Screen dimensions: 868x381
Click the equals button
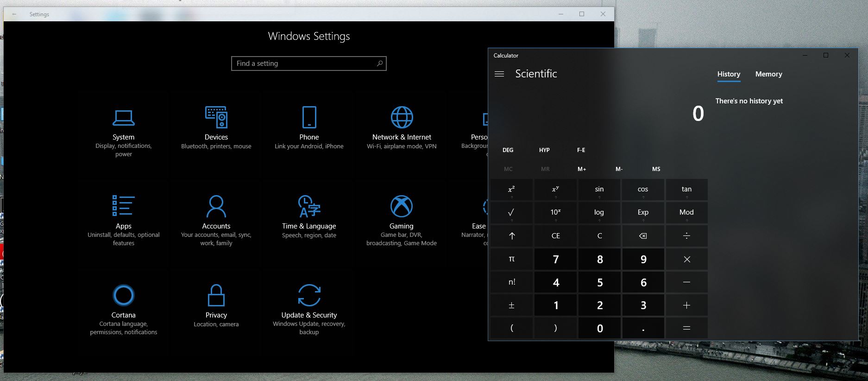(x=686, y=328)
